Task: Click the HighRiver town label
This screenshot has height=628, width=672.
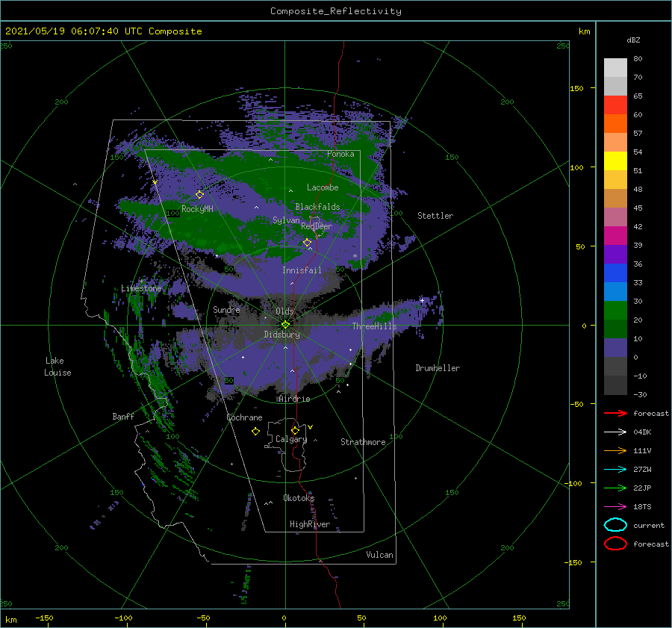Action: pyautogui.click(x=310, y=524)
